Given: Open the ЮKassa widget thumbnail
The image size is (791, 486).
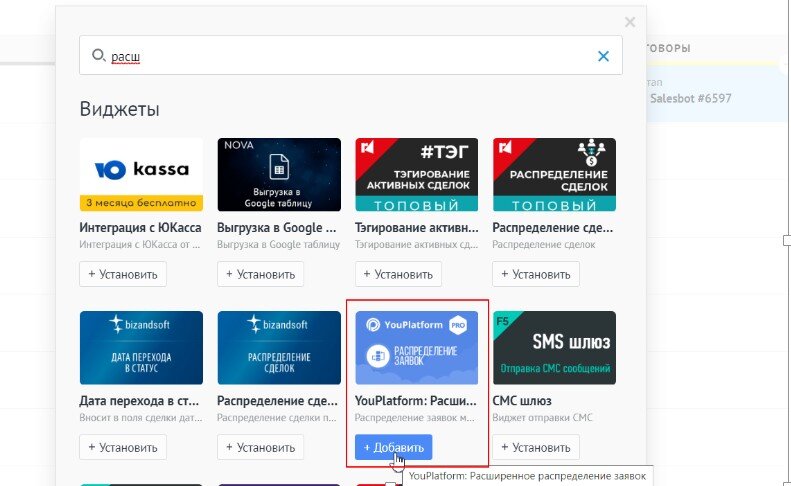Looking at the screenshot, I should click(141, 175).
